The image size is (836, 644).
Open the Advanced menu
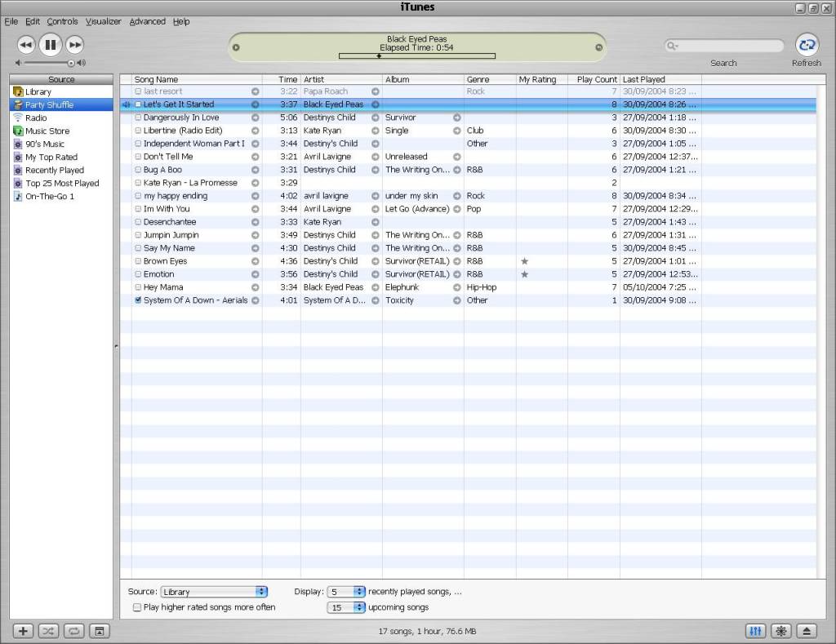click(147, 21)
